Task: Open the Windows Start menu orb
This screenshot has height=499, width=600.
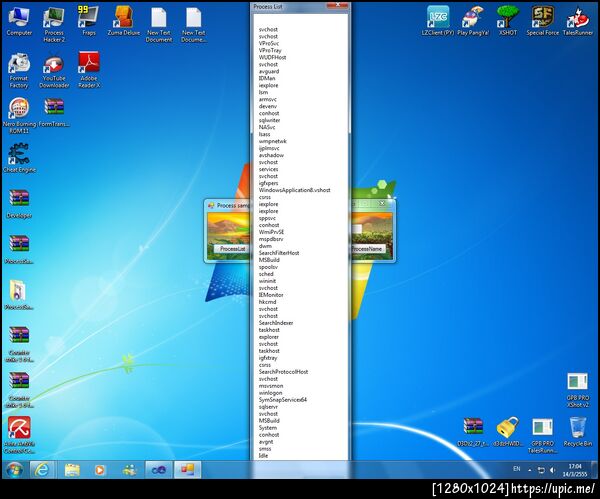Action: pos(15,470)
